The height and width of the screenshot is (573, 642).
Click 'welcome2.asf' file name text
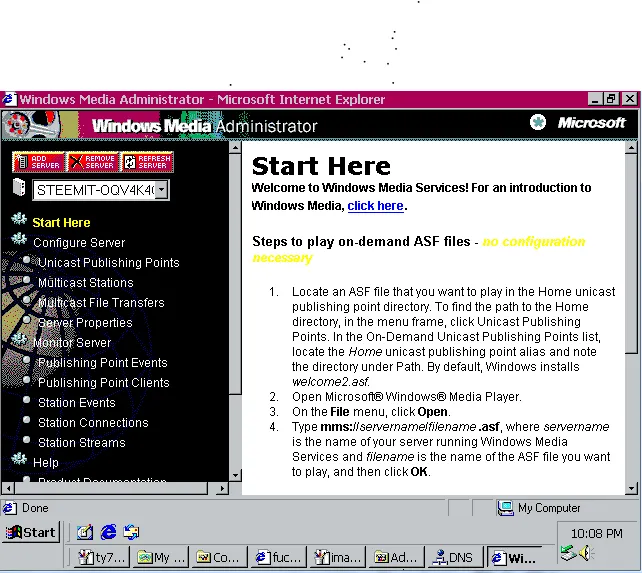[x=331, y=382]
